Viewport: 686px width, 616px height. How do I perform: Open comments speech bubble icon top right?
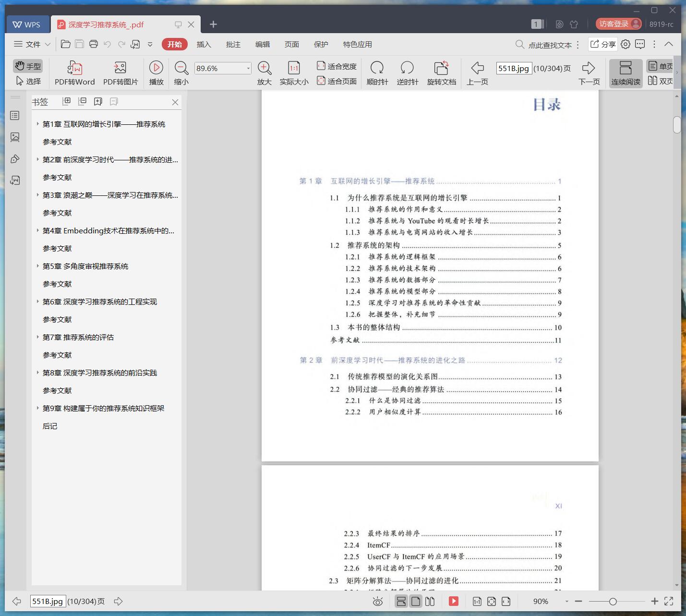[640, 44]
